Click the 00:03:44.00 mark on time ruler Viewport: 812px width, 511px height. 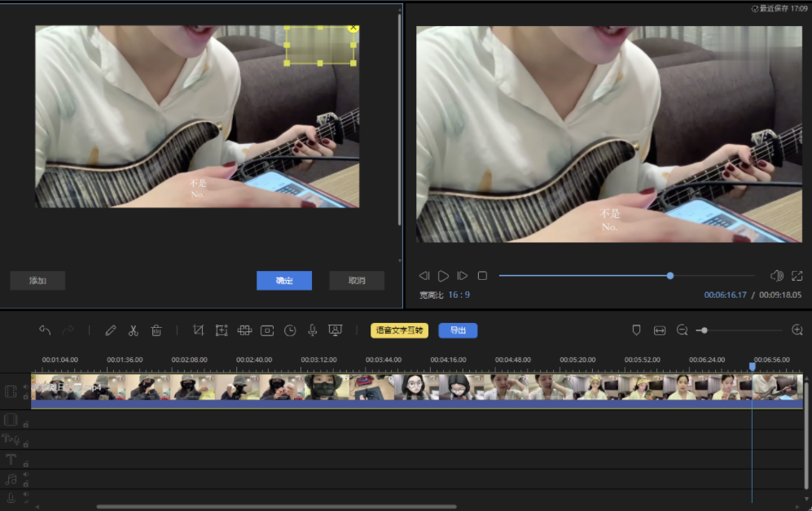[384, 360]
